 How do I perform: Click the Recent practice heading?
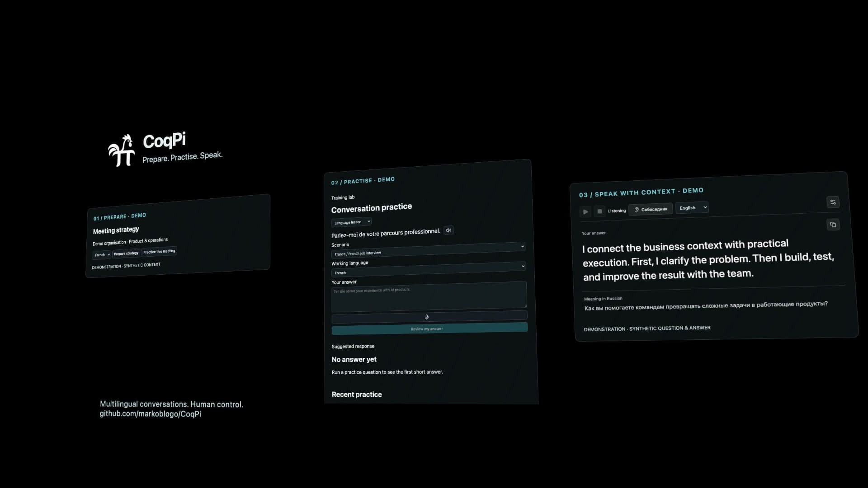pyautogui.click(x=357, y=394)
